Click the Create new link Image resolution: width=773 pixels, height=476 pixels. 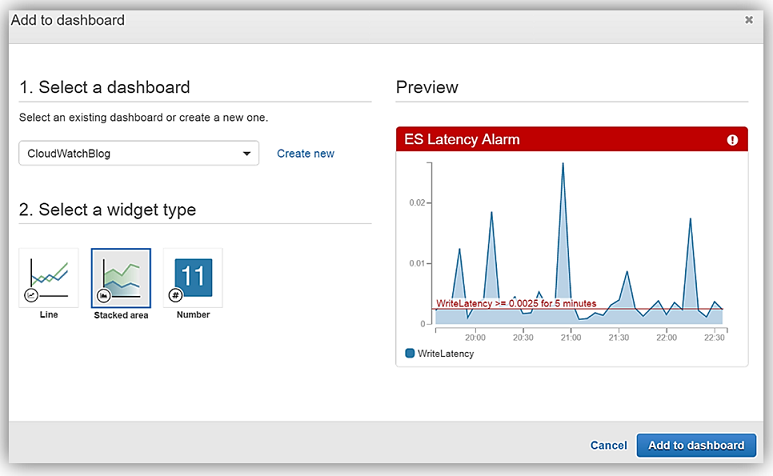[x=305, y=153]
